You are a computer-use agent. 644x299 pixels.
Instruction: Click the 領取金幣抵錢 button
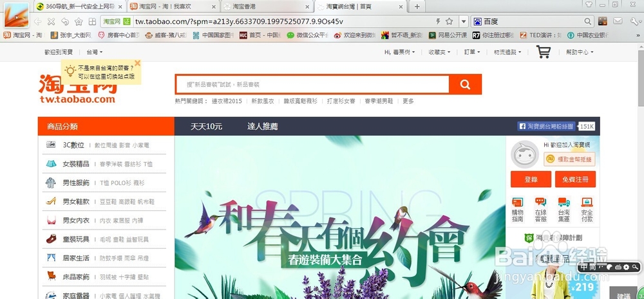tap(569, 159)
